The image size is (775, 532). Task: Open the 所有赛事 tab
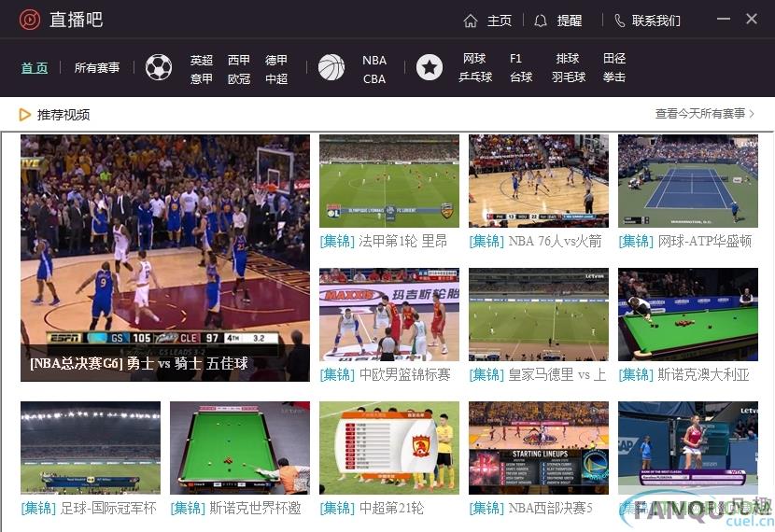click(x=97, y=68)
